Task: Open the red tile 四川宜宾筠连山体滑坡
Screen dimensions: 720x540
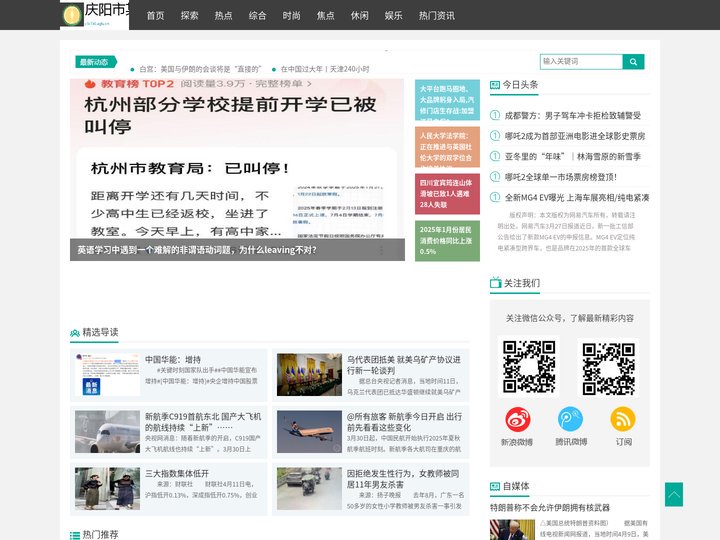Action: [x=447, y=194]
